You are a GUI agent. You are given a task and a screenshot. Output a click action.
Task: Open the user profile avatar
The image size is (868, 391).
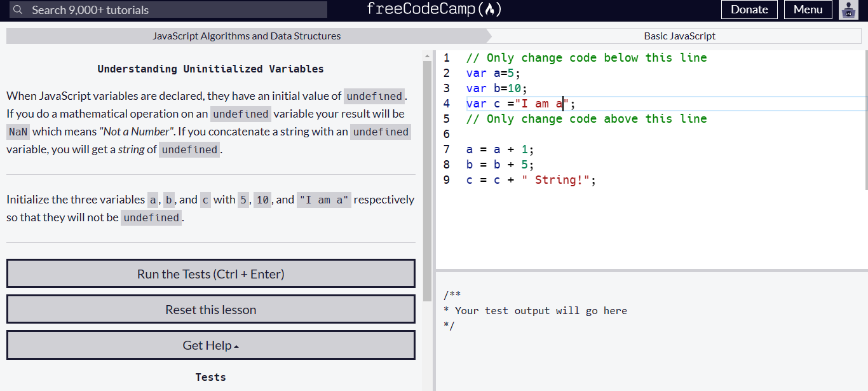[x=848, y=10]
